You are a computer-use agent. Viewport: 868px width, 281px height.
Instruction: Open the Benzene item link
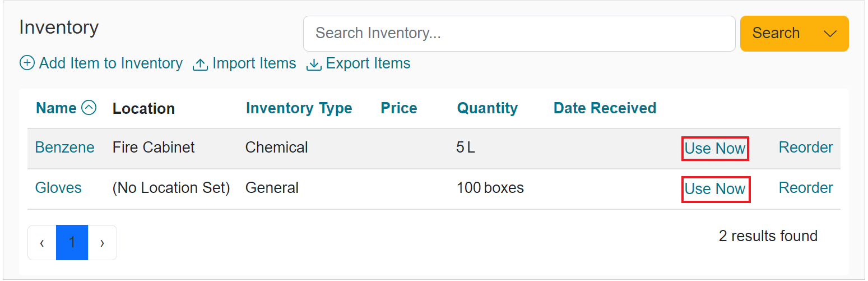(64, 148)
